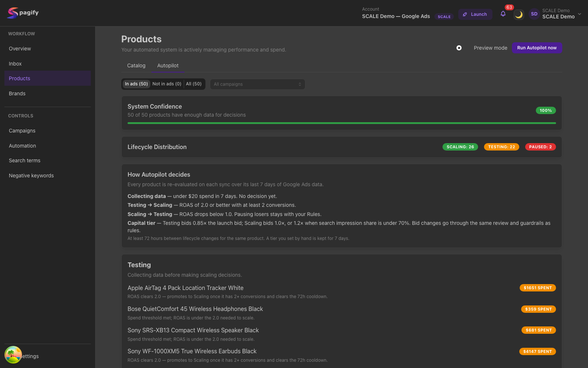Select the In ads (50) filter
Viewport: 588px width, 368px height.
(136, 84)
